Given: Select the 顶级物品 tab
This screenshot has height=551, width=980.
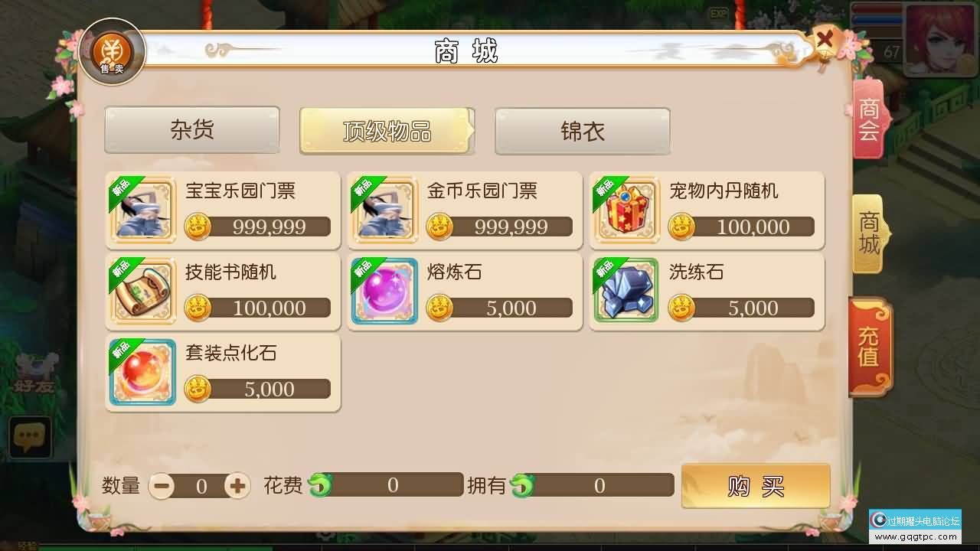Looking at the screenshot, I should [x=387, y=131].
